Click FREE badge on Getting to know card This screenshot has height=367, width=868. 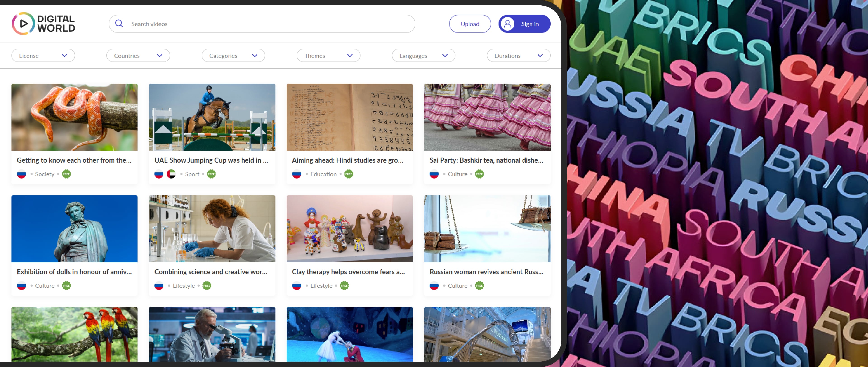[66, 174]
